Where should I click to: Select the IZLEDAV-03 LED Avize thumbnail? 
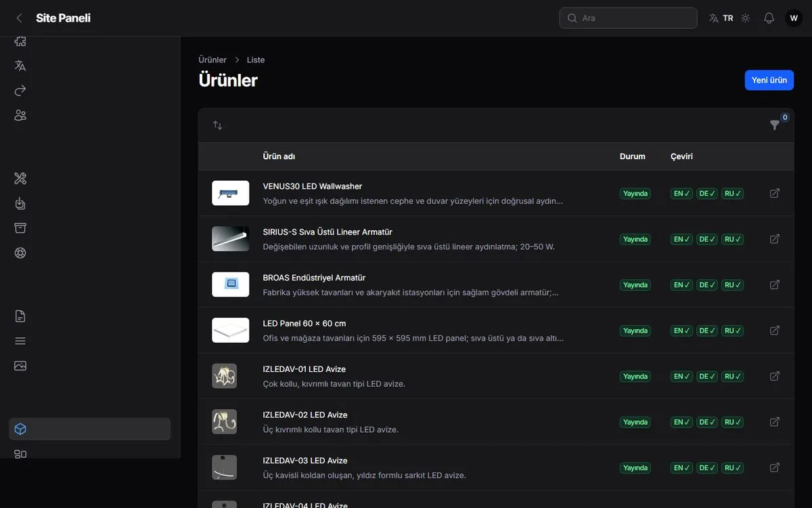coord(225,467)
